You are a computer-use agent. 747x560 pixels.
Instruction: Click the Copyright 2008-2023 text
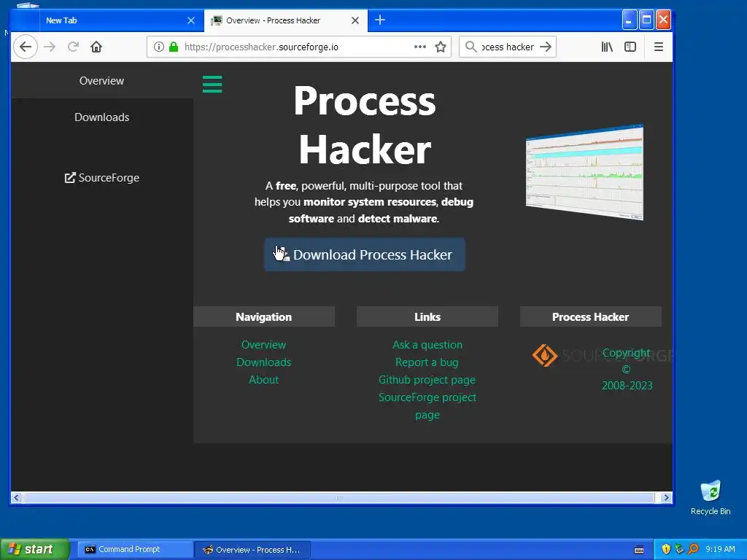click(627, 369)
